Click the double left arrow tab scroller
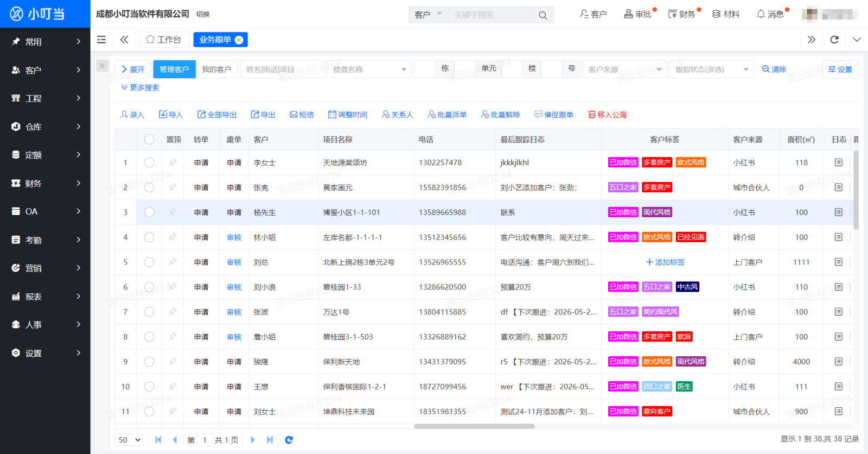Image resolution: width=868 pixels, height=454 pixels. 124,40
